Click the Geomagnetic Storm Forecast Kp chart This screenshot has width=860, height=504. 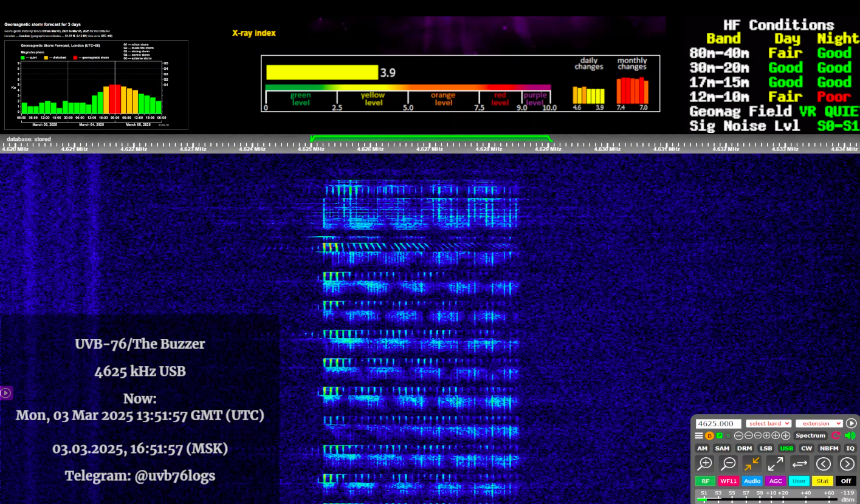tap(97, 85)
